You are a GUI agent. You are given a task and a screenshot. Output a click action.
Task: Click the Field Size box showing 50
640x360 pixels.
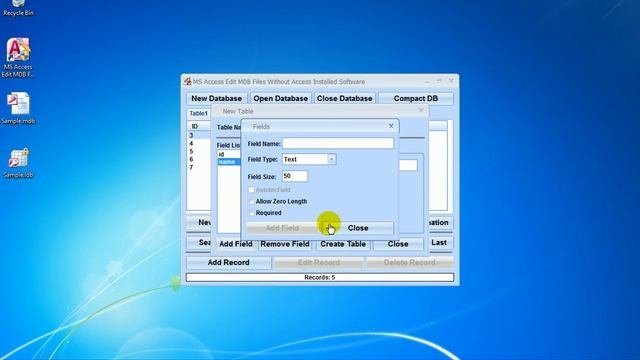pos(295,176)
